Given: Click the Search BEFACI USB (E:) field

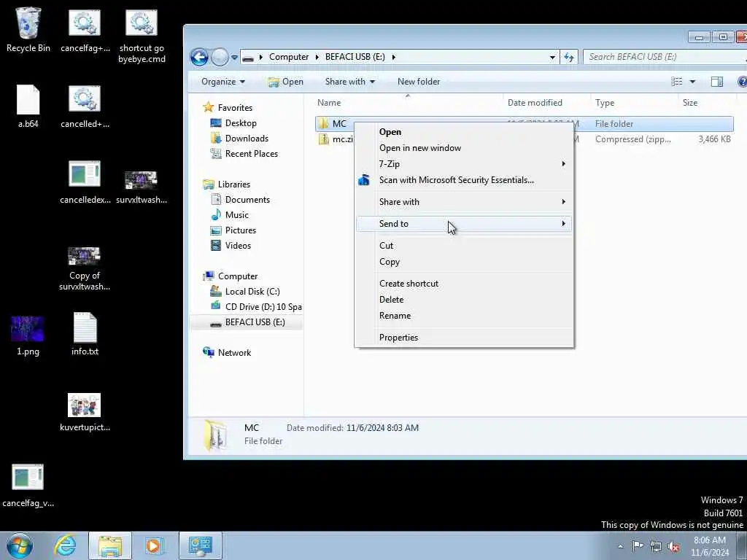Looking at the screenshot, I should coord(665,57).
